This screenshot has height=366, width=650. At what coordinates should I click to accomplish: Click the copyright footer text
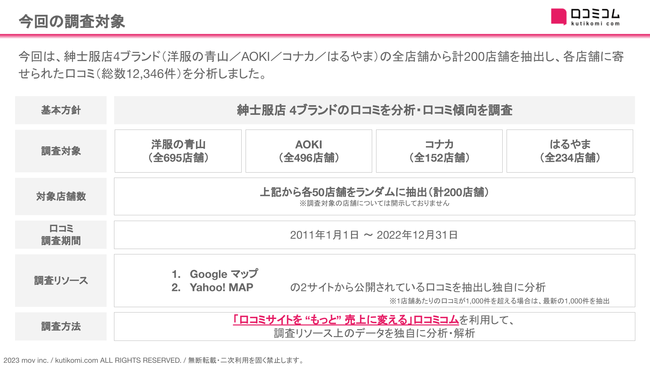(x=154, y=360)
